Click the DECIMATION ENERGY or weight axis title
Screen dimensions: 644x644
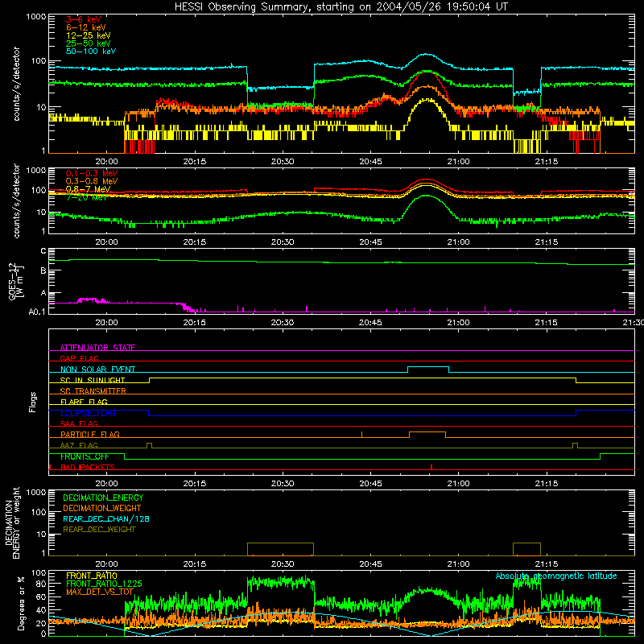coord(12,523)
